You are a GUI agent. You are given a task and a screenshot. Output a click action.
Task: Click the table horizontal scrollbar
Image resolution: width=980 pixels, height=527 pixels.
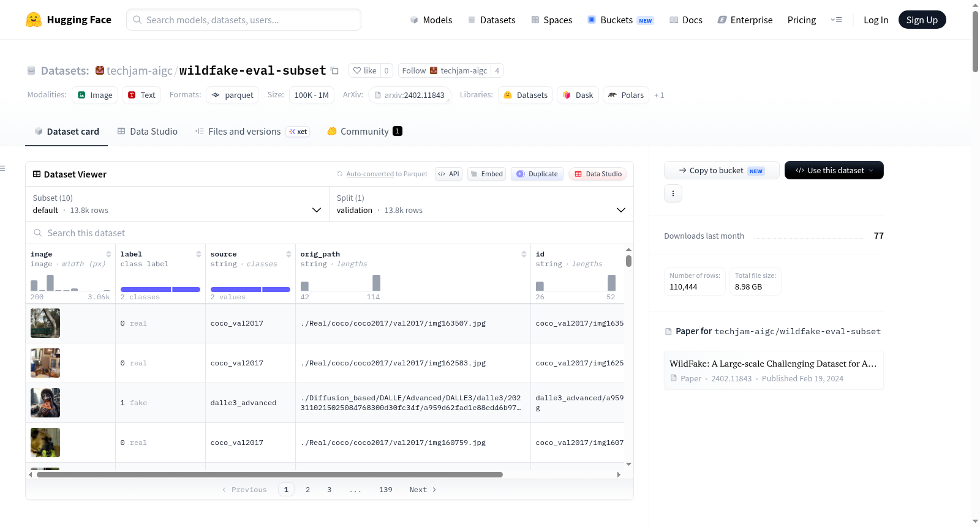[x=269, y=474]
